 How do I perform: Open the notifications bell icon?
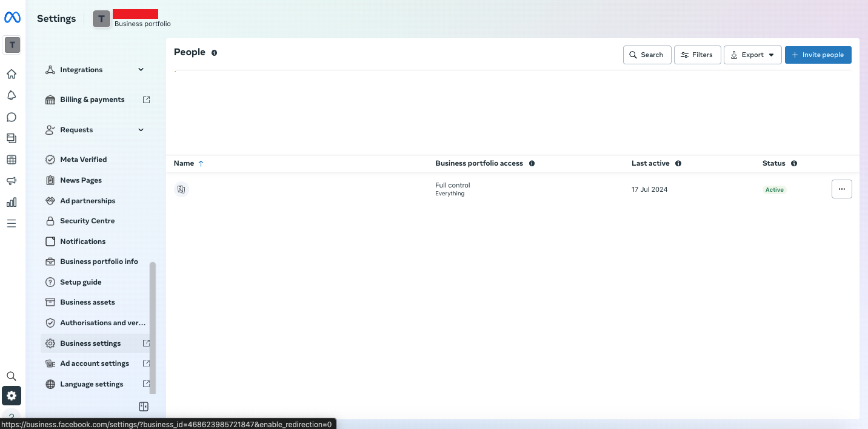[12, 96]
